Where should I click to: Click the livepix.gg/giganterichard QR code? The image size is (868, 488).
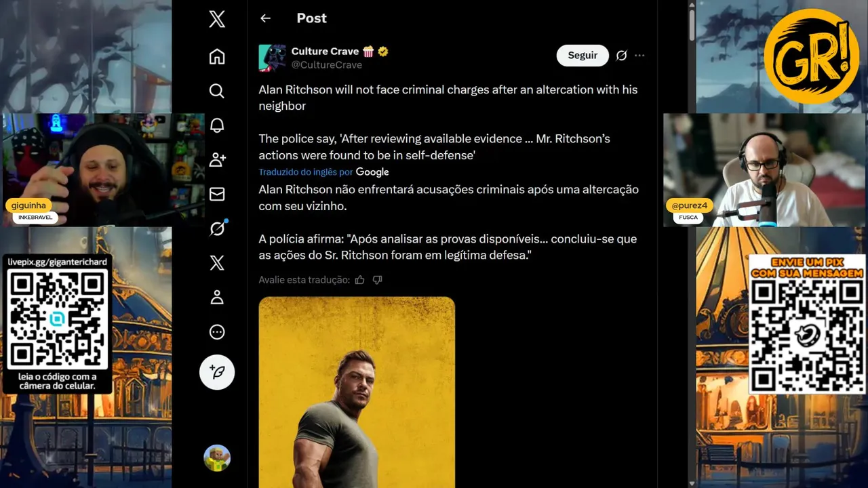pyautogui.click(x=57, y=318)
